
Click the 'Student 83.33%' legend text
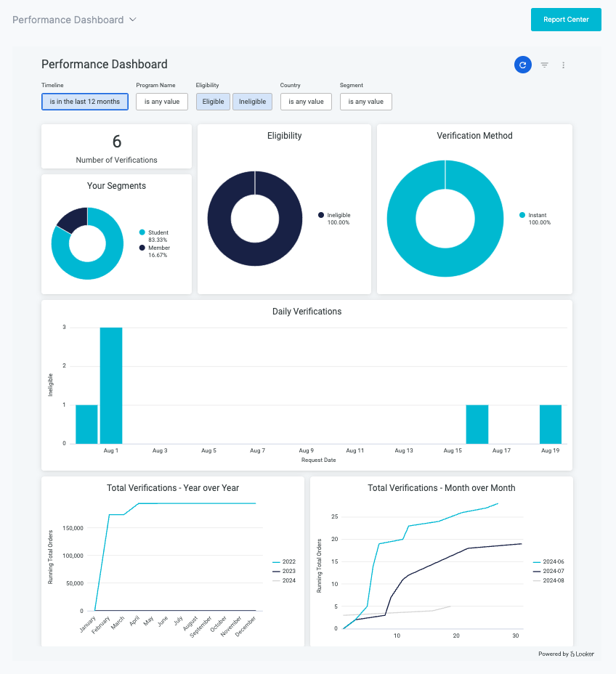click(158, 236)
